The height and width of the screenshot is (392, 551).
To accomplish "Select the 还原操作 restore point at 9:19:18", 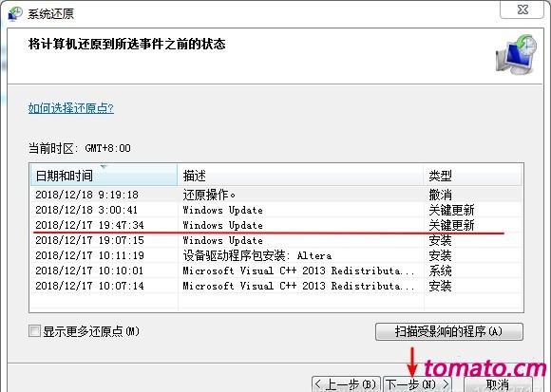I will coord(276,195).
